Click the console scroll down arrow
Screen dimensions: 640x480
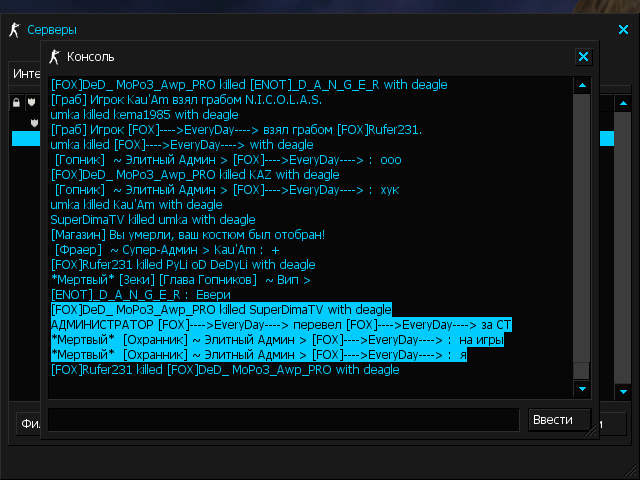click(x=582, y=389)
